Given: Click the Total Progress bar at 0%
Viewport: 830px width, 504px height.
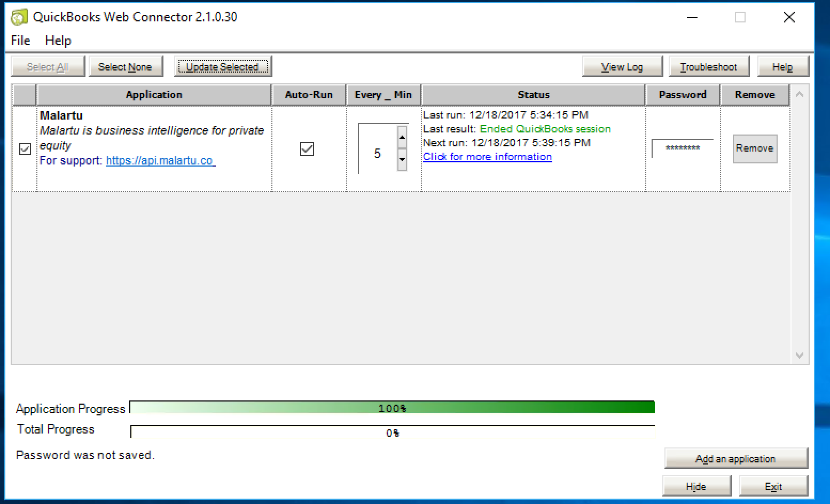Looking at the screenshot, I should point(393,432).
